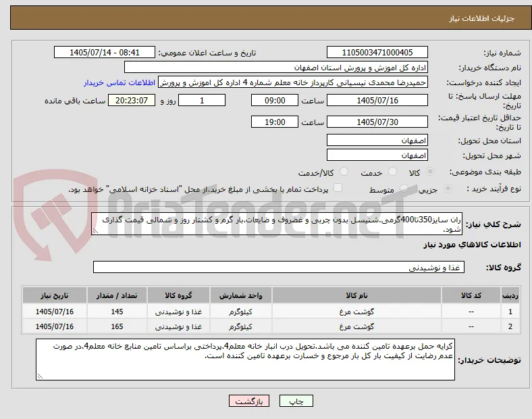The height and width of the screenshot is (419, 532).
Task: Click the توضیحات خریدار notes text area
Action: pos(245,360)
